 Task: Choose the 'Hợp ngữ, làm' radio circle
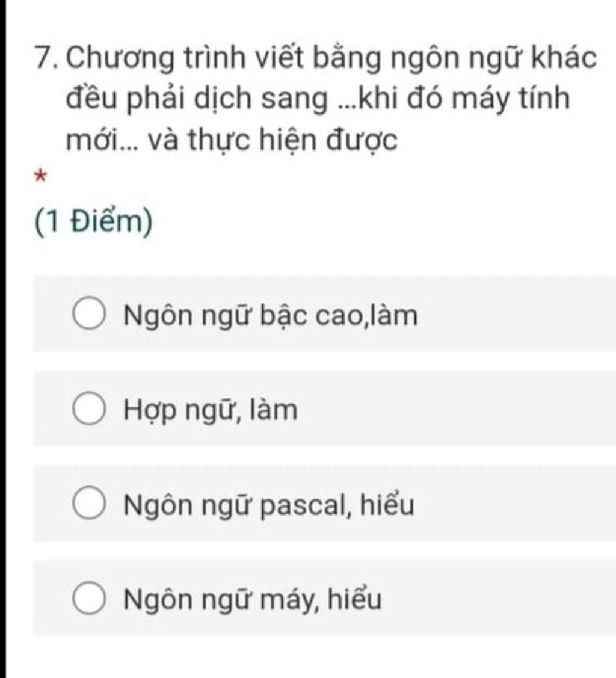(89, 408)
